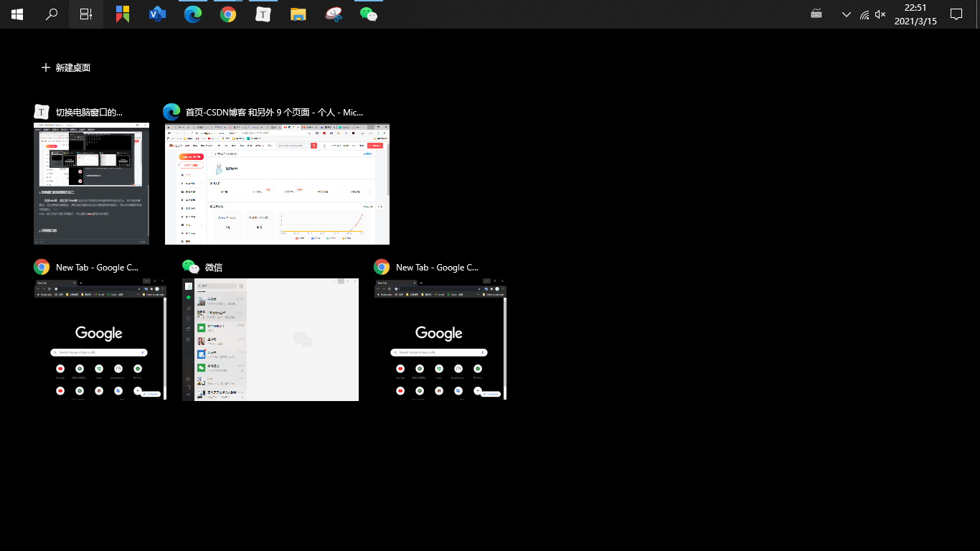980x551 pixels.
Task: Select the Edge 首页-CSDN博客 window thumbnail
Action: pyautogui.click(x=277, y=184)
